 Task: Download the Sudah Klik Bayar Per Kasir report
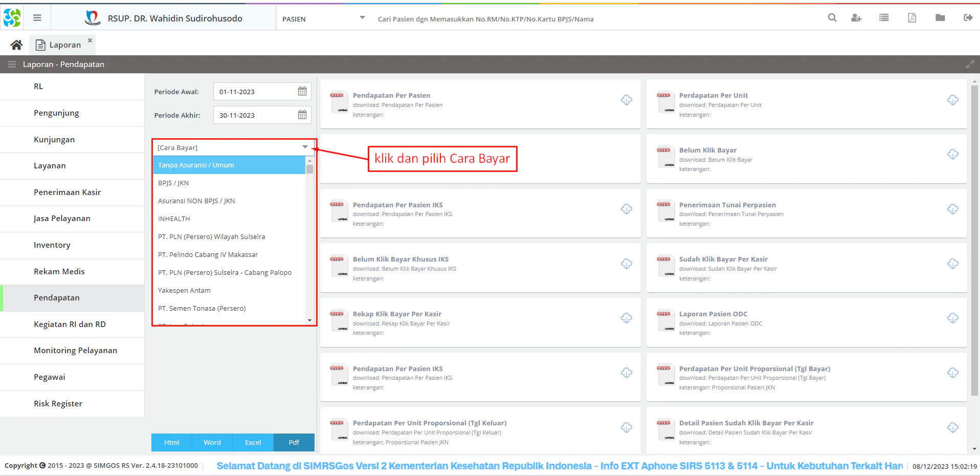953,264
